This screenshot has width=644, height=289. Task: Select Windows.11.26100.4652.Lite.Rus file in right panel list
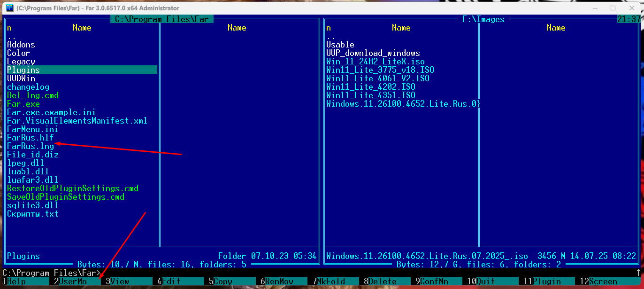pos(404,104)
